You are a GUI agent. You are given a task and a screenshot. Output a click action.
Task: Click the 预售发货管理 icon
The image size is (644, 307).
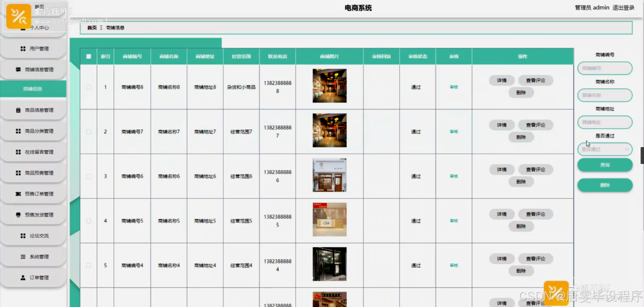(x=18, y=215)
